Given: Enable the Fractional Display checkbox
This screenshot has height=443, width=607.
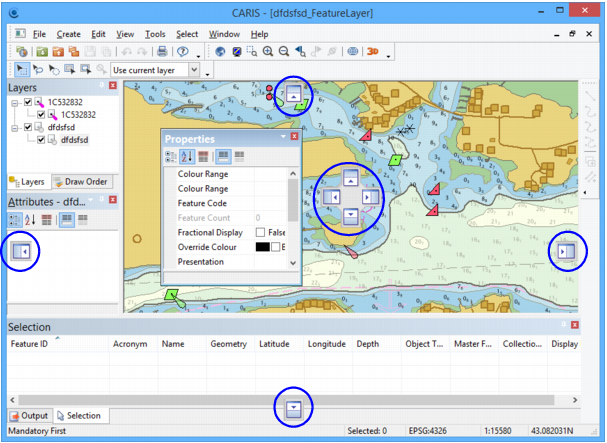Looking at the screenshot, I should pos(260,233).
